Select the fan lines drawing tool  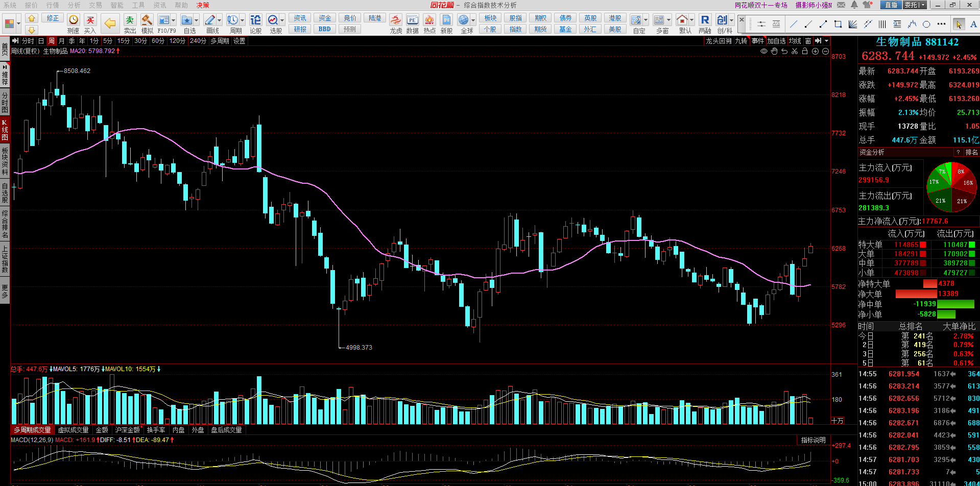point(852,24)
